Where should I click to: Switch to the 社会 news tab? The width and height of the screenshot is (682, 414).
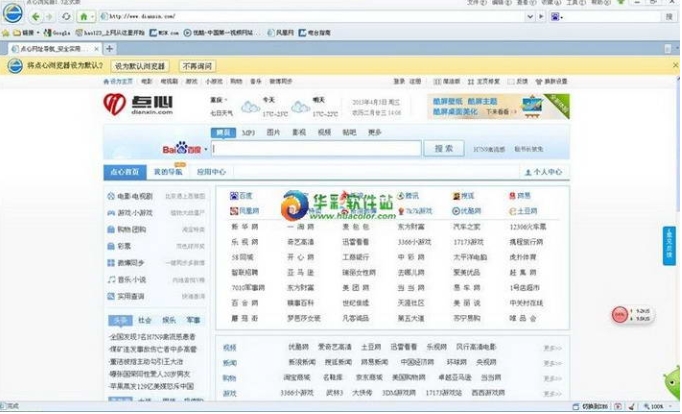pyautogui.click(x=144, y=320)
